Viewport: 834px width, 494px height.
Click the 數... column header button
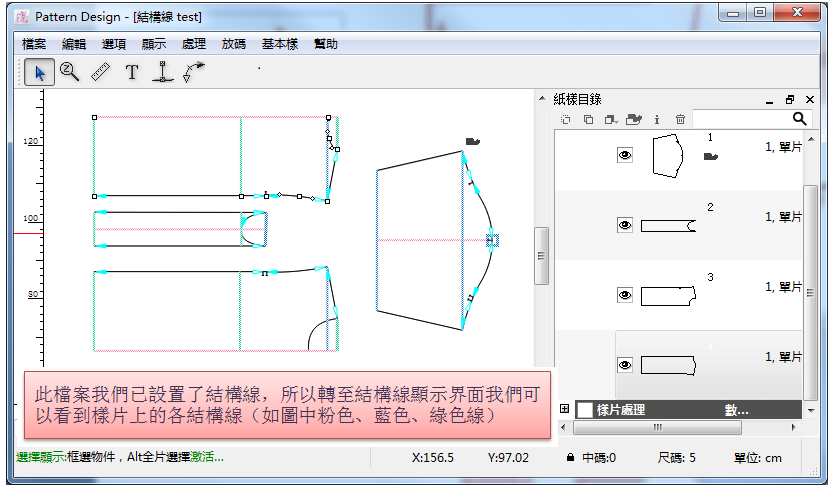click(737, 410)
